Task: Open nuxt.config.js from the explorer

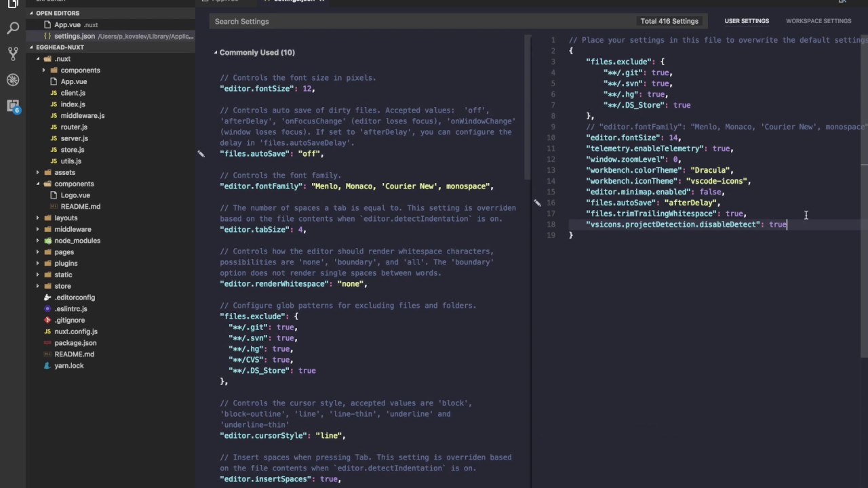Action: click(x=76, y=331)
